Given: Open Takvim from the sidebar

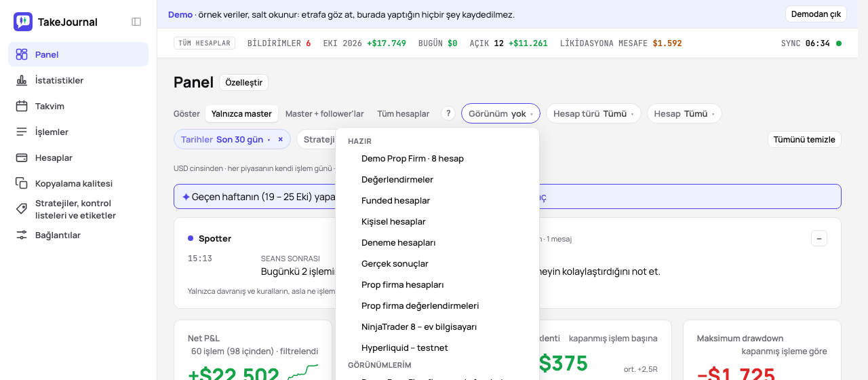Looking at the screenshot, I should point(78,106).
